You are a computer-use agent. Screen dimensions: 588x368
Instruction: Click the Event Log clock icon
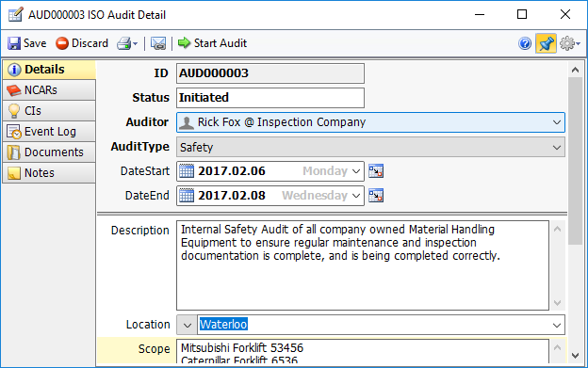click(14, 132)
